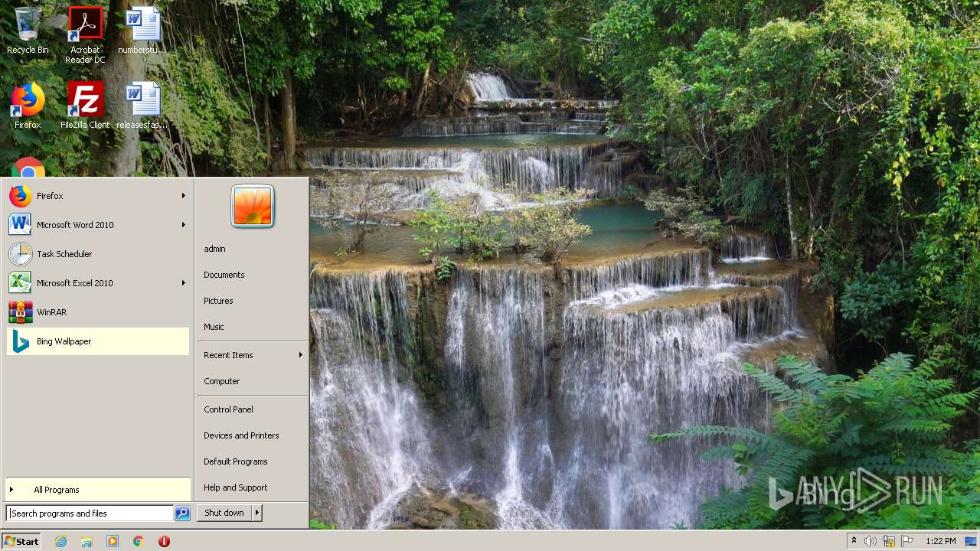Viewport: 980px width, 551px height.
Task: Click the red Opera icon on taskbar
Action: [x=164, y=541]
